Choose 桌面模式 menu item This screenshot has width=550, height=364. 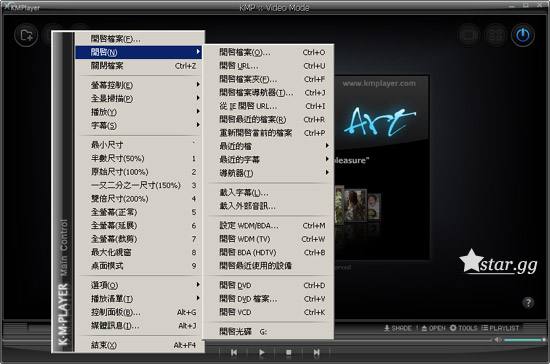point(140,266)
